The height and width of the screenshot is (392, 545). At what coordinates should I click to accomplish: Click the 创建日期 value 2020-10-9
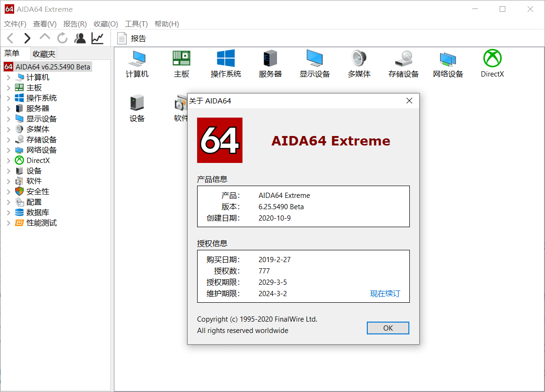(275, 218)
